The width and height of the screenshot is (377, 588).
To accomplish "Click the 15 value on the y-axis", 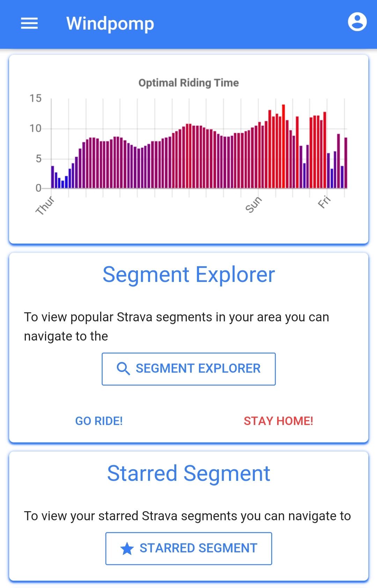I will coord(36,98).
